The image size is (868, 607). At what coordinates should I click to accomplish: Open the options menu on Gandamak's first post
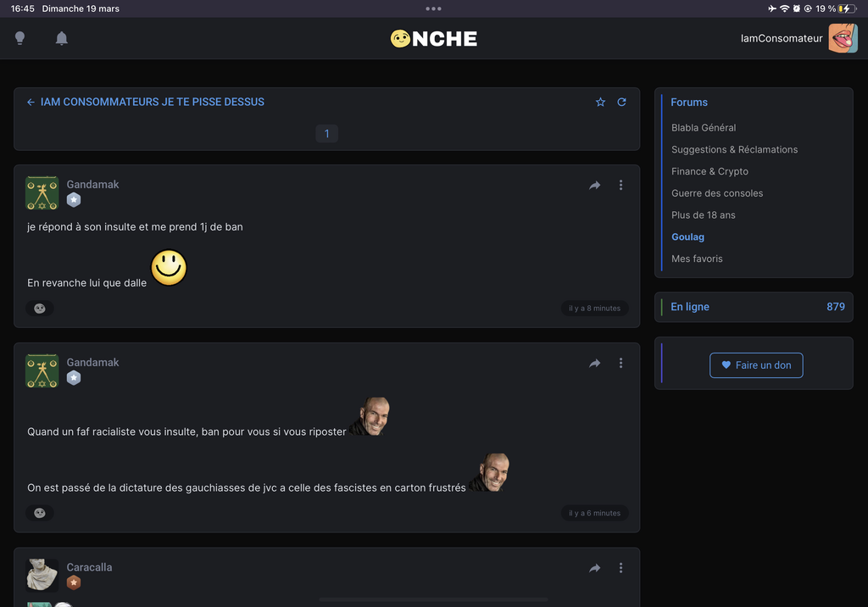coord(620,185)
